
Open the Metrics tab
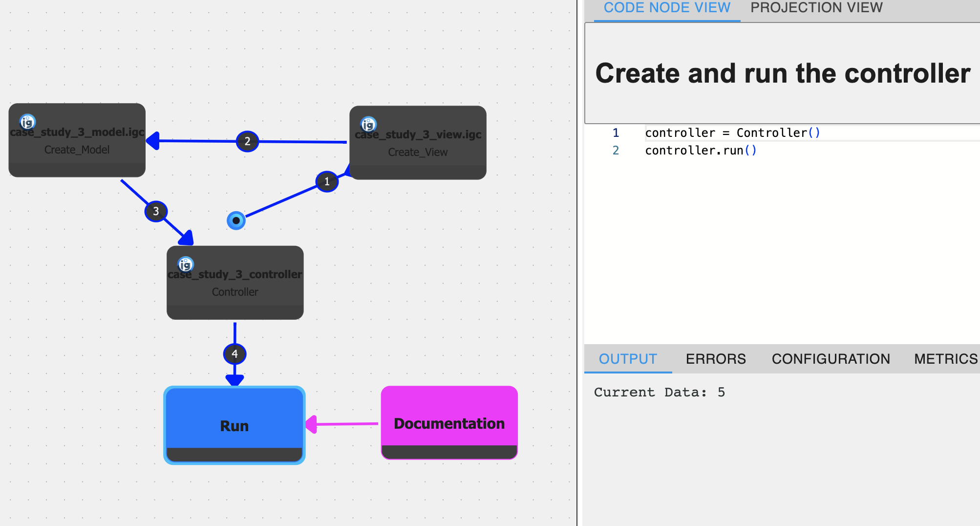tap(945, 359)
